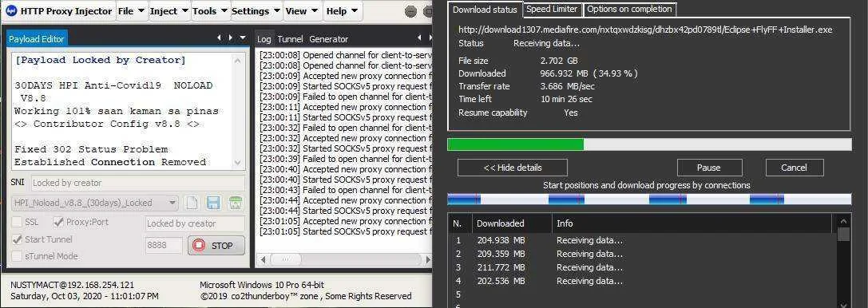Viewport: 868px width, 308px height.
Task: Open Payload Editor tab list dropdown arrow
Action: [x=243, y=38]
